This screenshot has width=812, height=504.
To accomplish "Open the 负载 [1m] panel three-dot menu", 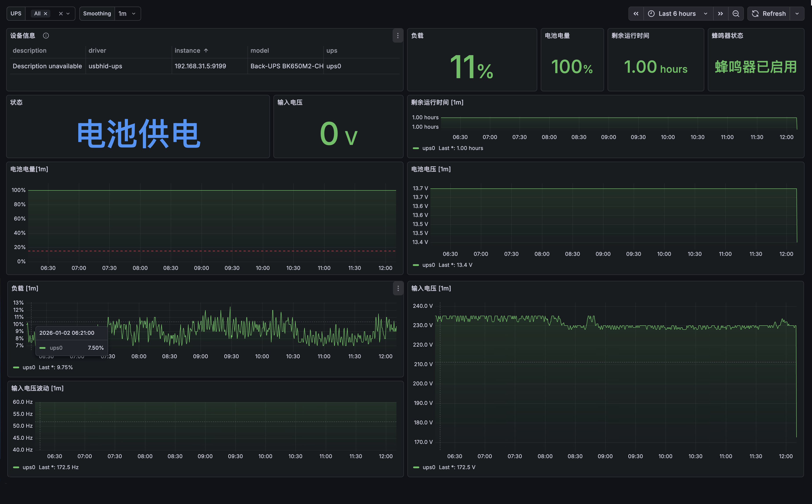I will pos(398,288).
